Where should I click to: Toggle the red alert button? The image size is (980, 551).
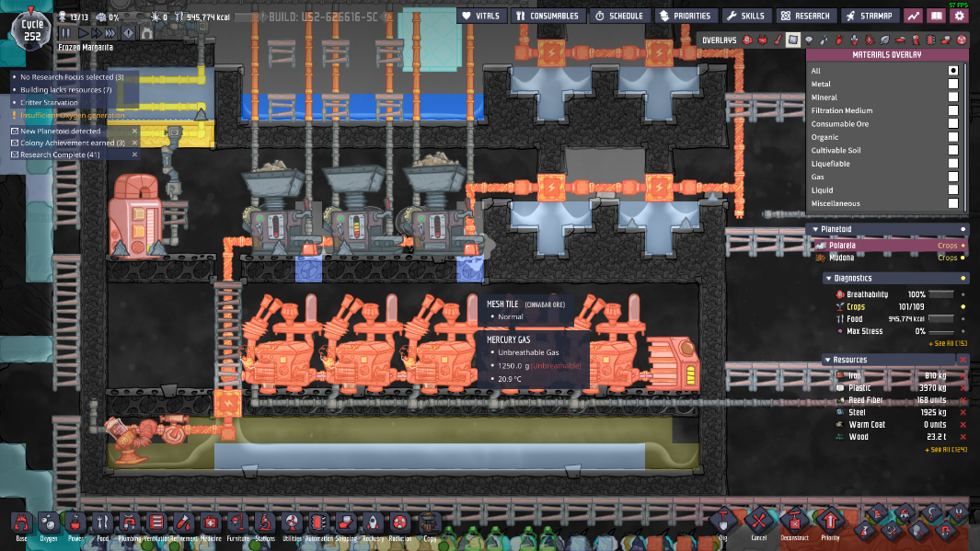click(x=129, y=33)
